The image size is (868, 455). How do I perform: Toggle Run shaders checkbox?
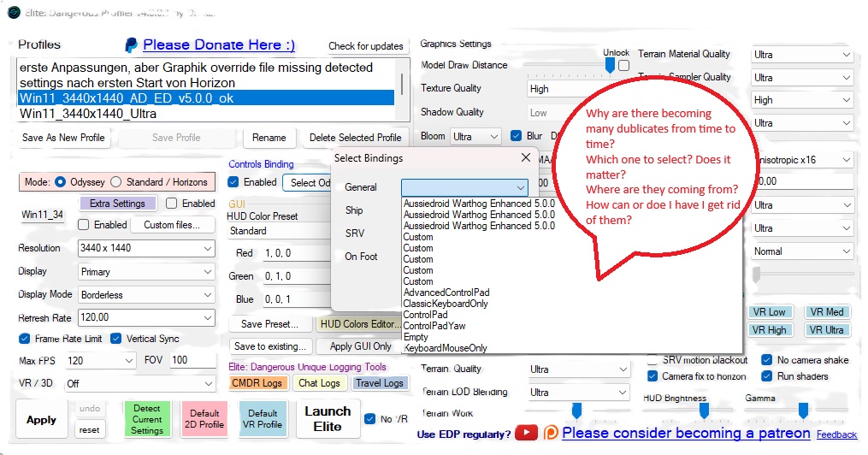point(767,376)
